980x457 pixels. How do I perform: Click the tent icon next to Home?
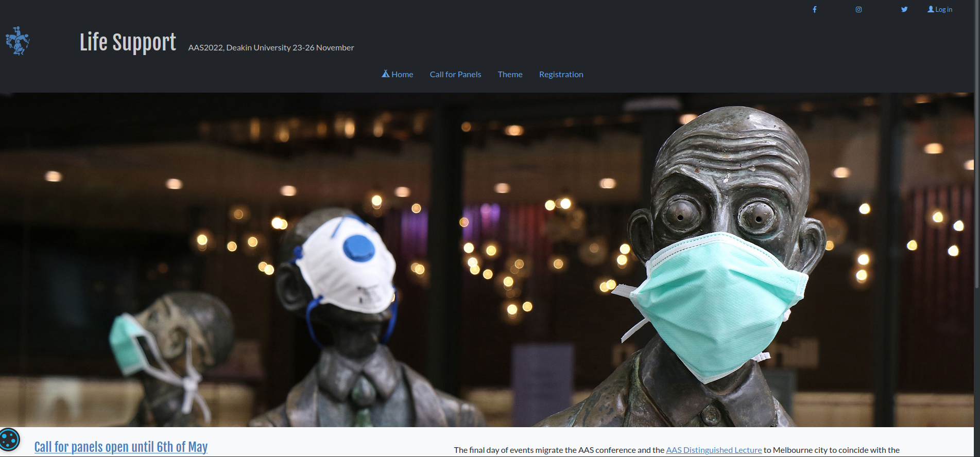point(385,74)
